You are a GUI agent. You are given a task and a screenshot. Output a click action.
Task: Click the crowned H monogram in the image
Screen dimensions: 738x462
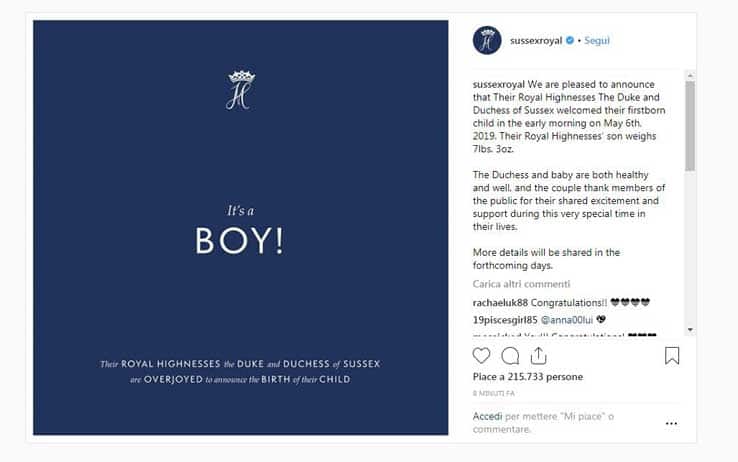pyautogui.click(x=240, y=90)
